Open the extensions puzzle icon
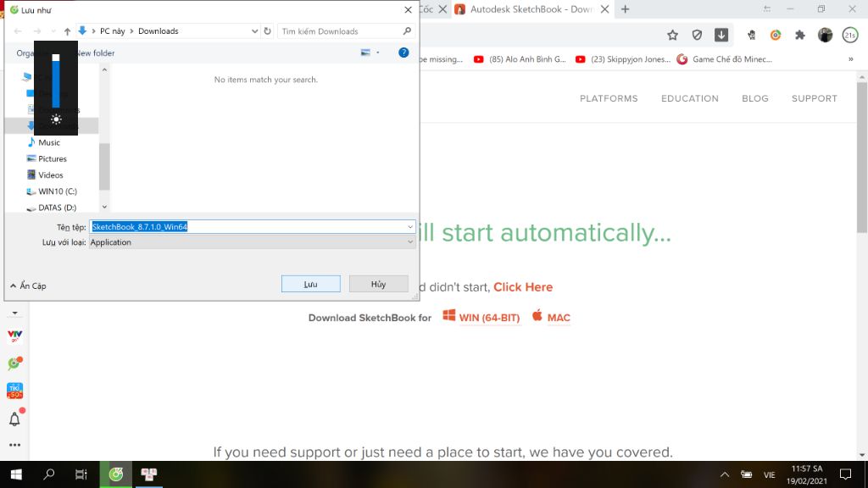The height and width of the screenshot is (488, 868). click(800, 36)
